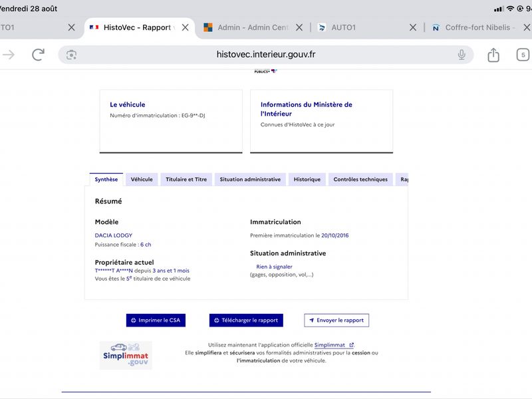Close the HistoVec - Rapport tab

tap(186, 27)
